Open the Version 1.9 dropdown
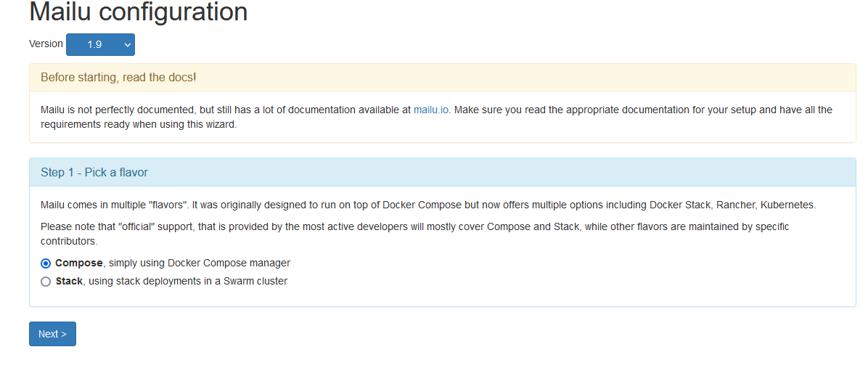This screenshot has height=368, width=868. click(x=100, y=44)
